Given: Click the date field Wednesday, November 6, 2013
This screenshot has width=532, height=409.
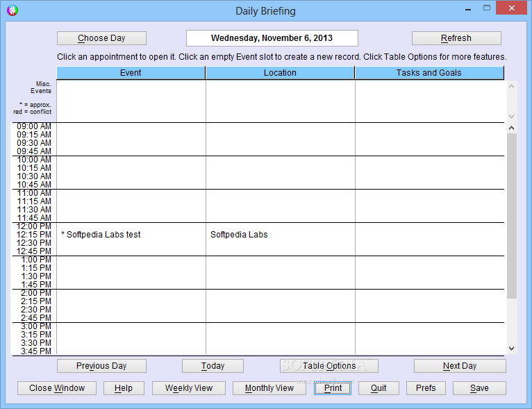Looking at the screenshot, I should 272,38.
